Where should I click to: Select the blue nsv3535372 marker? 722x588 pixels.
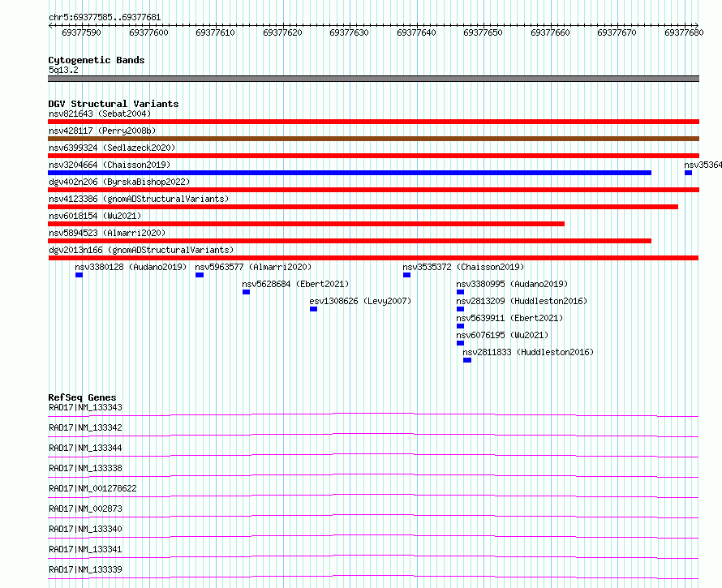tap(406, 275)
